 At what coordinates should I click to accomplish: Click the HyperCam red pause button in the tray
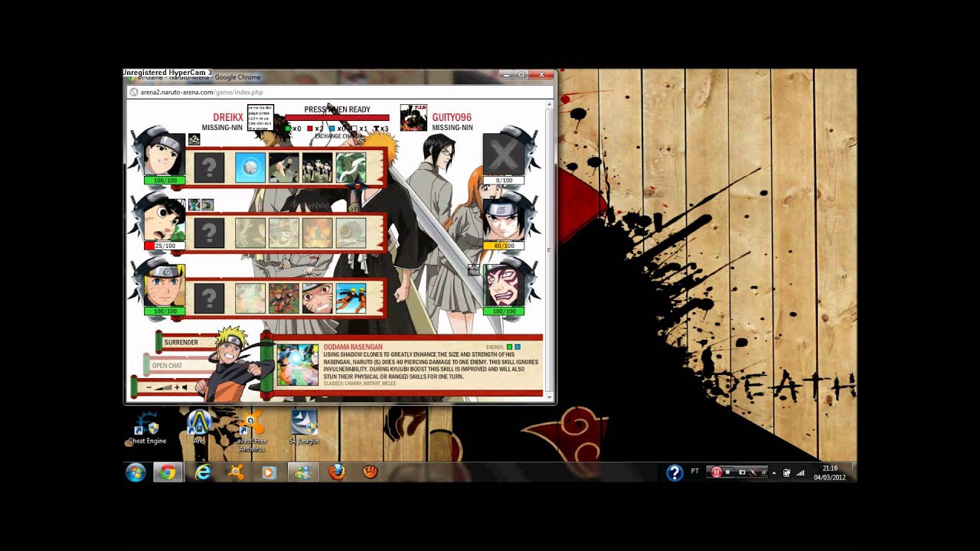[x=717, y=472]
